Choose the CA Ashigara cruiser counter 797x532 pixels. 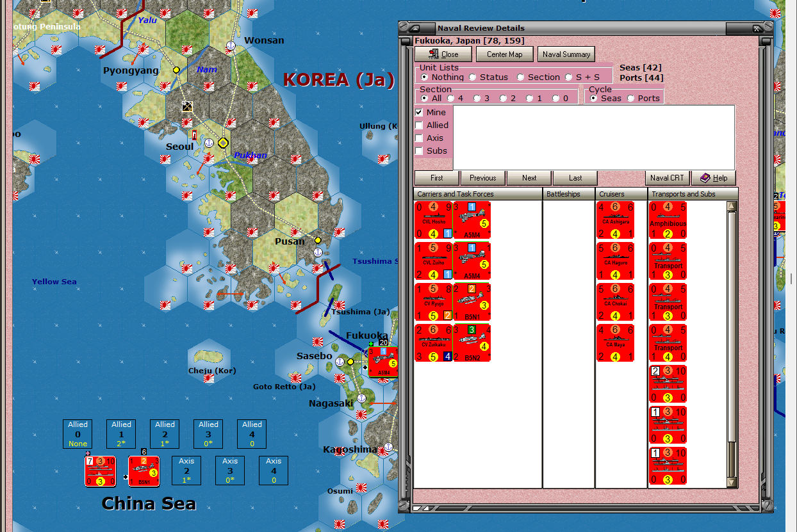pos(615,220)
